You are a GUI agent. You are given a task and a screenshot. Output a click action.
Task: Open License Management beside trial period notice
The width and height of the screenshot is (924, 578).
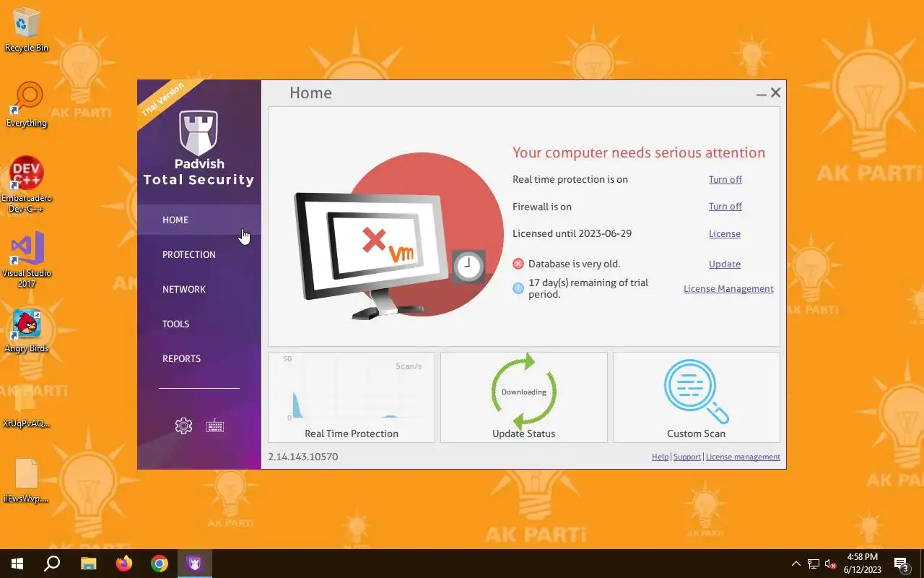point(728,288)
